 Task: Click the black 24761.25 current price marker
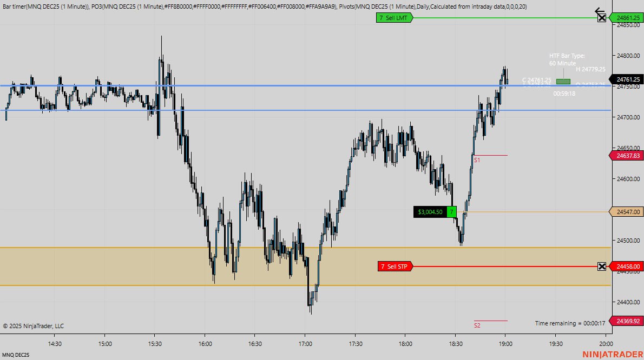626,79
